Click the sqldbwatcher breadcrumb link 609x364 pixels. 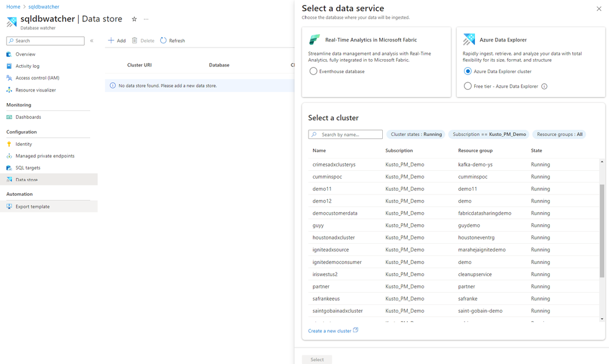(43, 7)
